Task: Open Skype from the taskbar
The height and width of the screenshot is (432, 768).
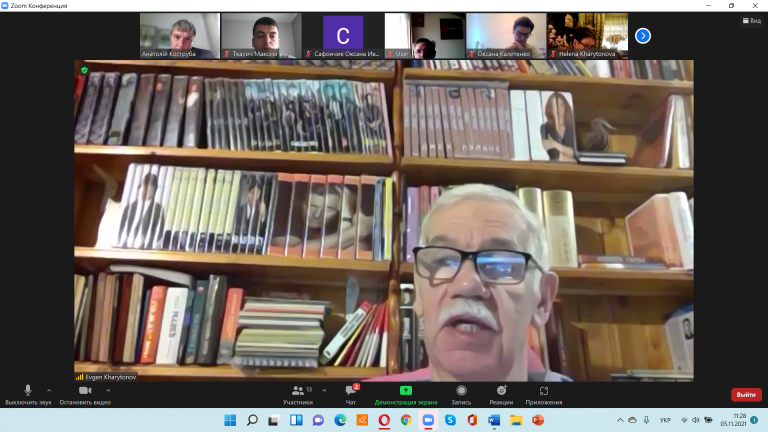Action: [x=450, y=420]
